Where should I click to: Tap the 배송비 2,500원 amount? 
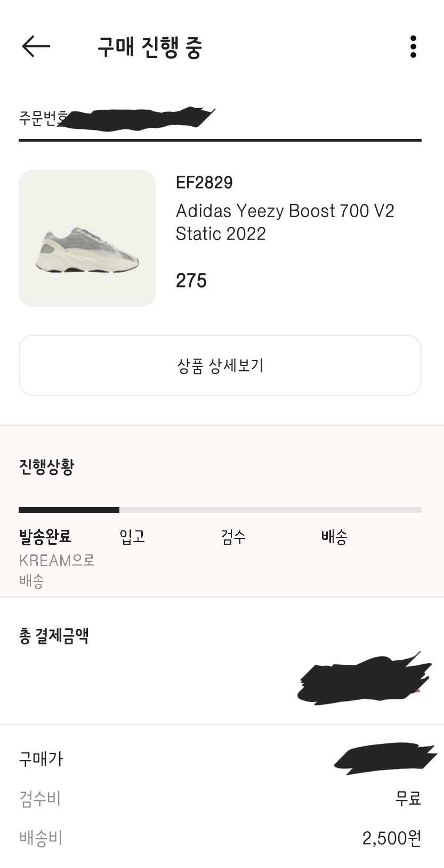392,838
